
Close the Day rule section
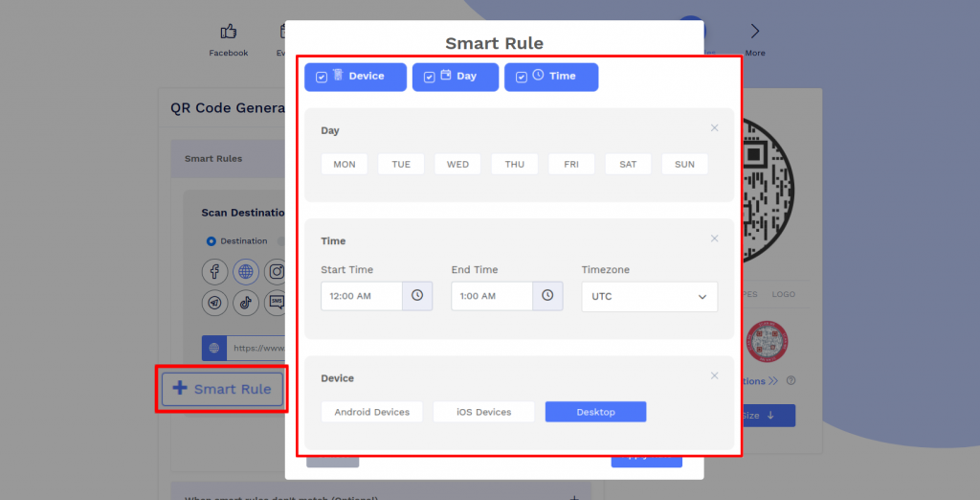pyautogui.click(x=714, y=127)
